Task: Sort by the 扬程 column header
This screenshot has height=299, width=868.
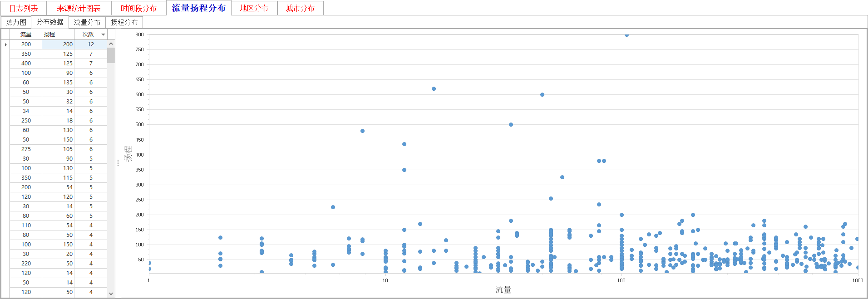Action: [x=58, y=34]
